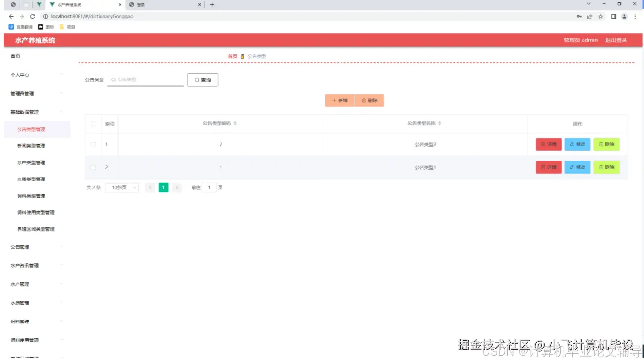
Task: Click page number 1 in pagination
Action: [163, 187]
